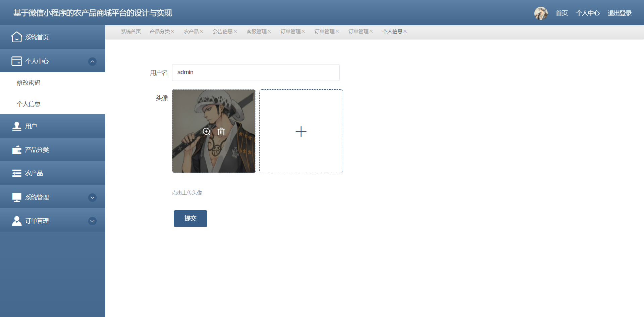Click inside the 用户名 admin input field
This screenshot has height=317, width=644.
(256, 72)
